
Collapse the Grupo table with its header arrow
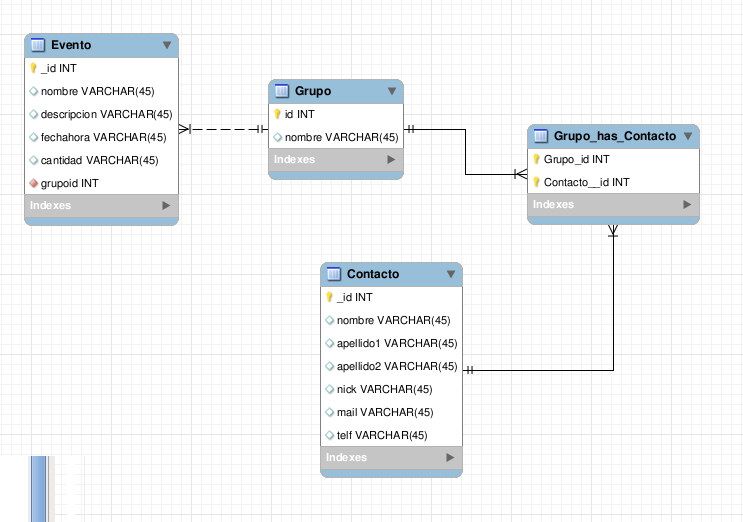click(392, 91)
